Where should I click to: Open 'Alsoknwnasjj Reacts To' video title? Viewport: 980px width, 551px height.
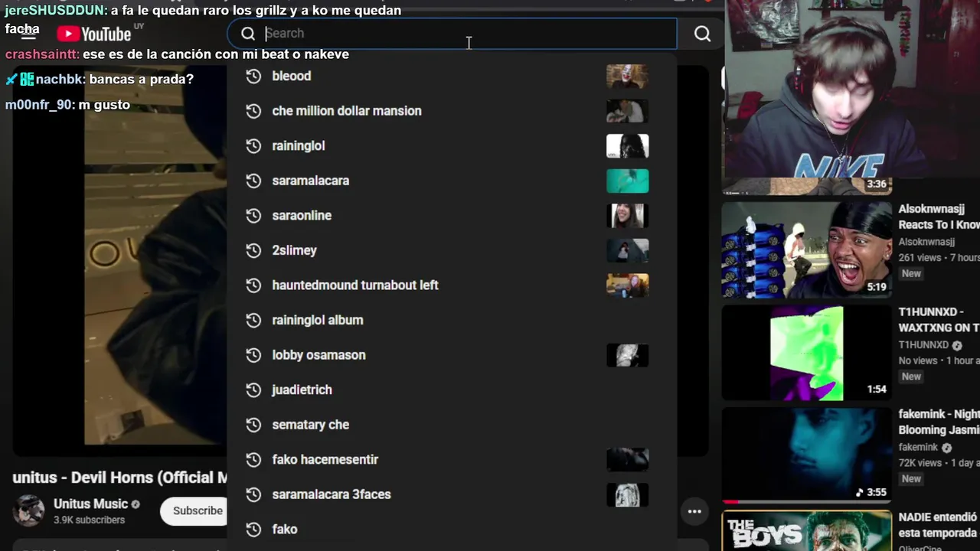pyautogui.click(x=939, y=217)
